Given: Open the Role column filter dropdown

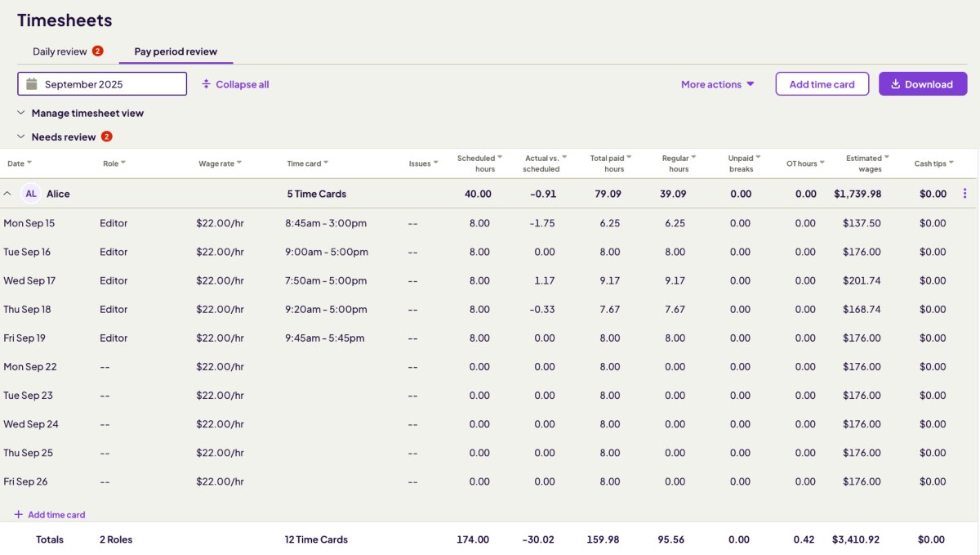Looking at the screenshot, I should (x=123, y=163).
